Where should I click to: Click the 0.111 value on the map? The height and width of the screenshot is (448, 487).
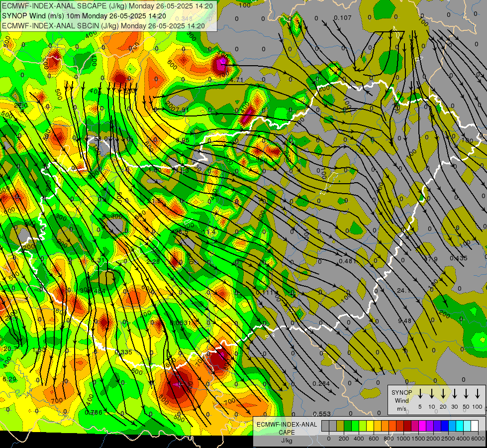[x=264, y=293]
